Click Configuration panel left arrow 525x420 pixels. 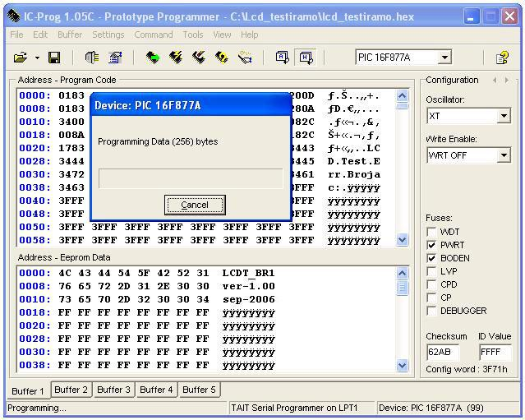pos(495,80)
